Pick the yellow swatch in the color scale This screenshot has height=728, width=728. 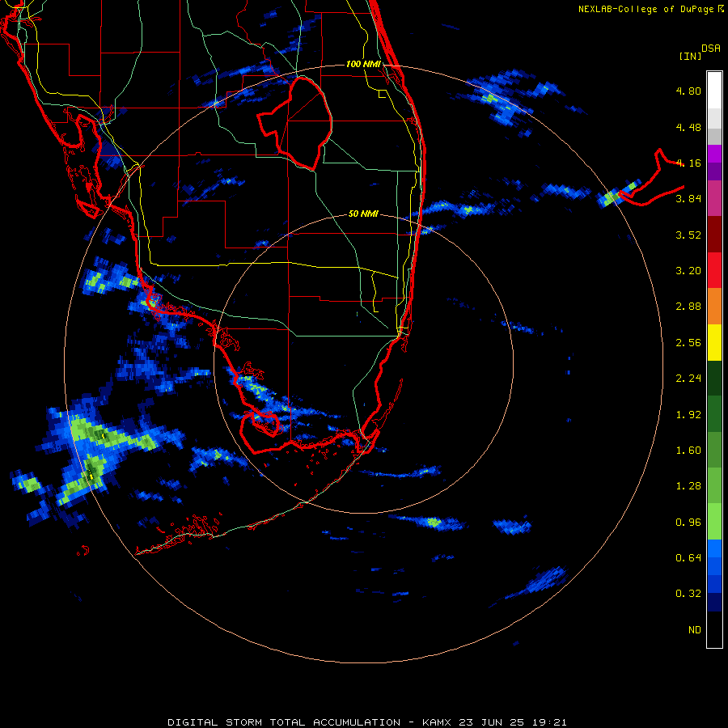point(714,343)
